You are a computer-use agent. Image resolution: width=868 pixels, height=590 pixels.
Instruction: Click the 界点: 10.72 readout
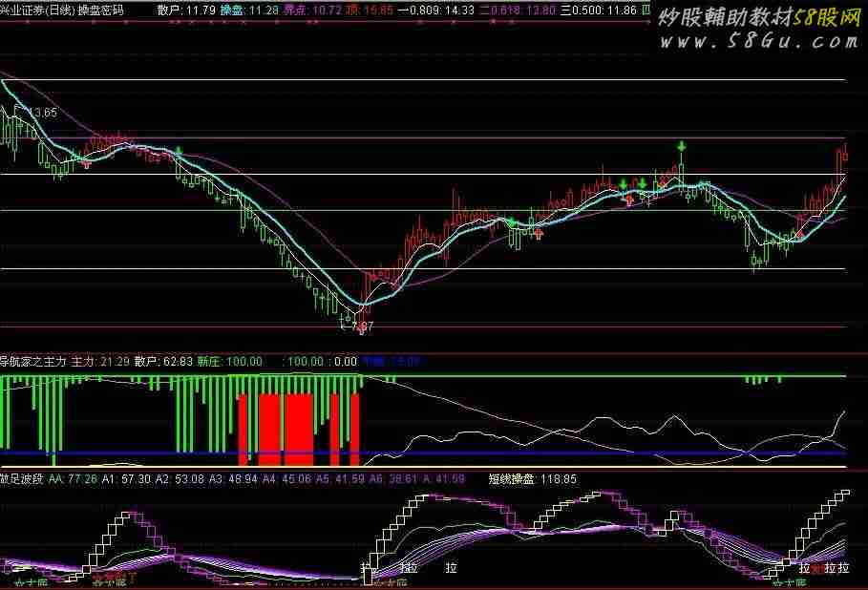[x=312, y=10]
